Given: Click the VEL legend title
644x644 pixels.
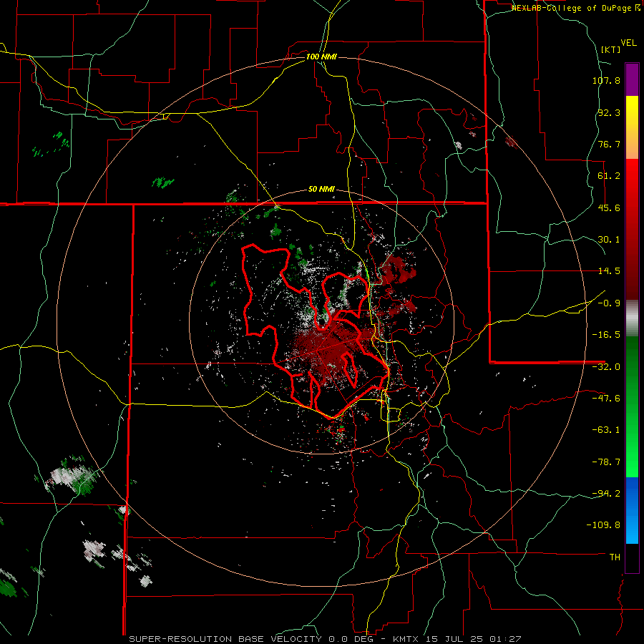Looking at the screenshot, I should tap(628, 43).
